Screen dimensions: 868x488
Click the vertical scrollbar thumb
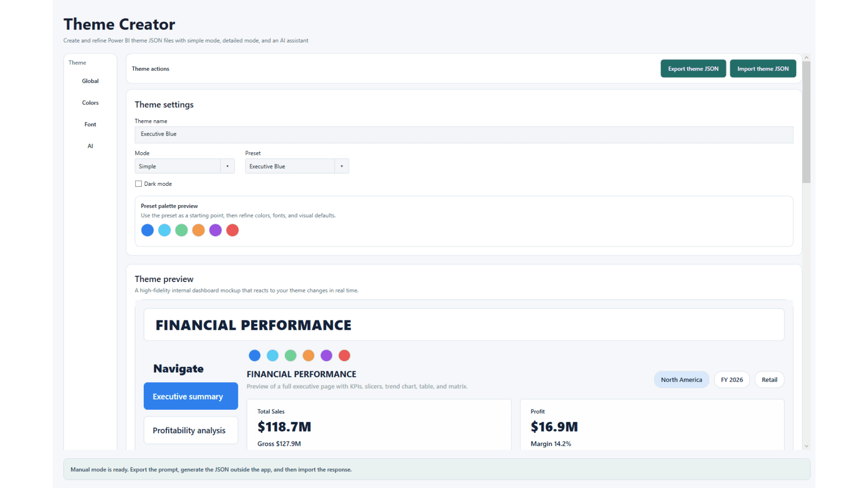click(x=806, y=122)
